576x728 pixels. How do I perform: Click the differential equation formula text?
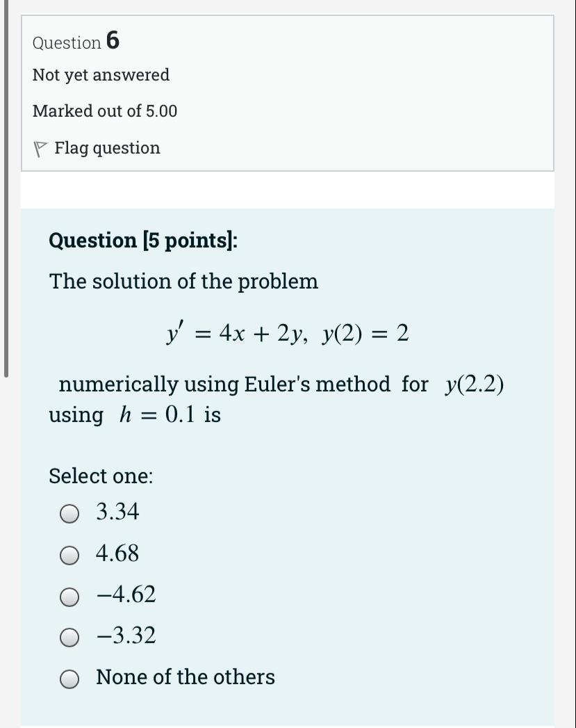pyautogui.click(x=289, y=332)
